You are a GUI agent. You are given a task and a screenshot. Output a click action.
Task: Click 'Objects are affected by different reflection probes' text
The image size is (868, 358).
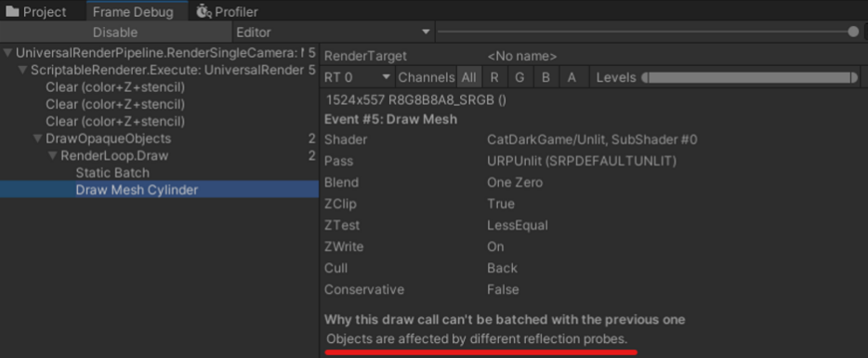[477, 338]
